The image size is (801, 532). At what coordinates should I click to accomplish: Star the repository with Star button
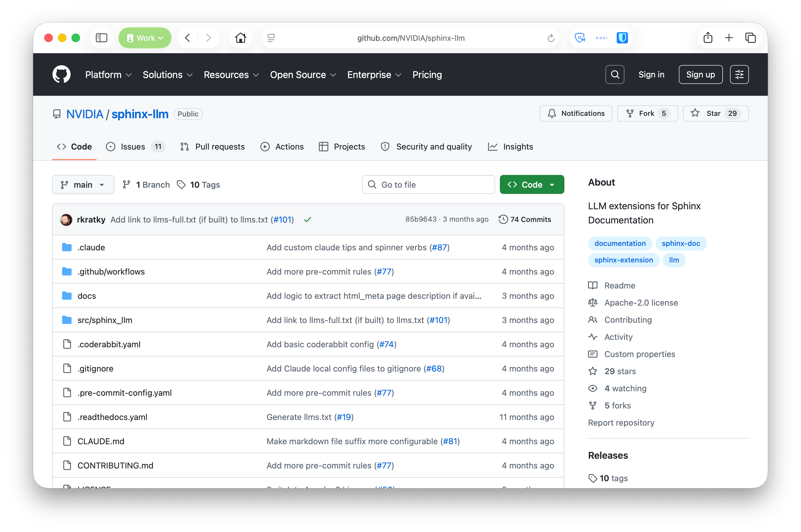point(716,113)
